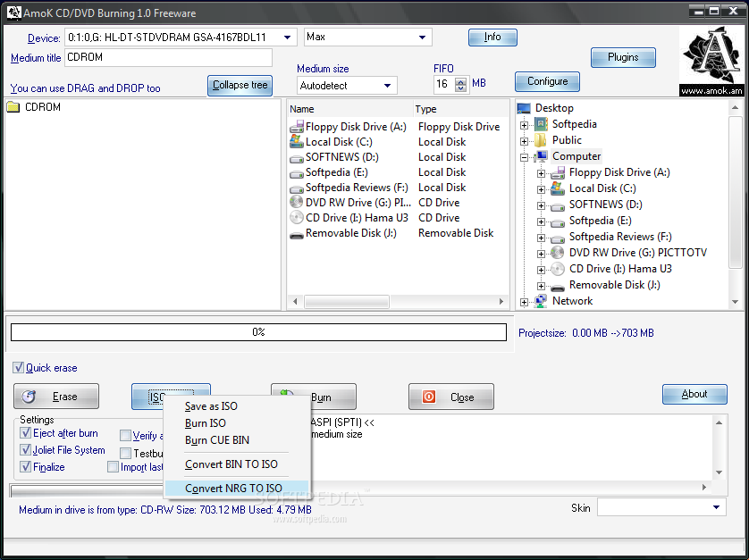Viewport: 749px width, 560px height.
Task: Open the Medium size Autodetect dropdown
Action: [387, 86]
